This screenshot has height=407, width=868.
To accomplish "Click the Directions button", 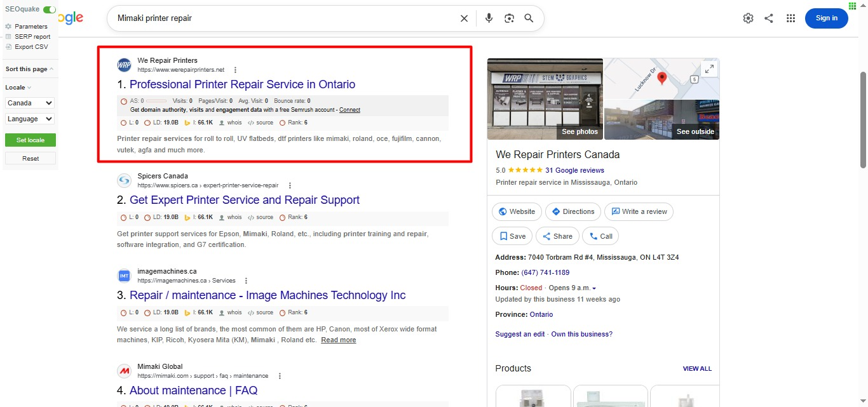I will [x=573, y=211].
